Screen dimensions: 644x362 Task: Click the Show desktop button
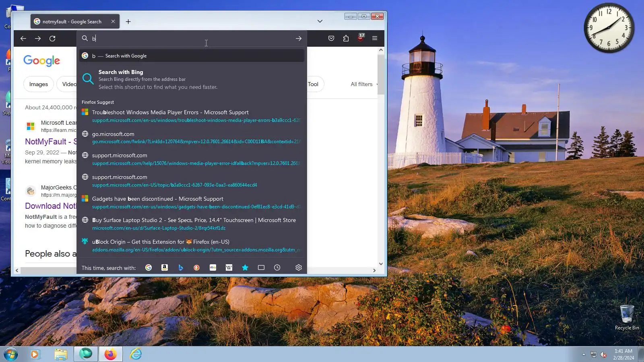point(641,354)
